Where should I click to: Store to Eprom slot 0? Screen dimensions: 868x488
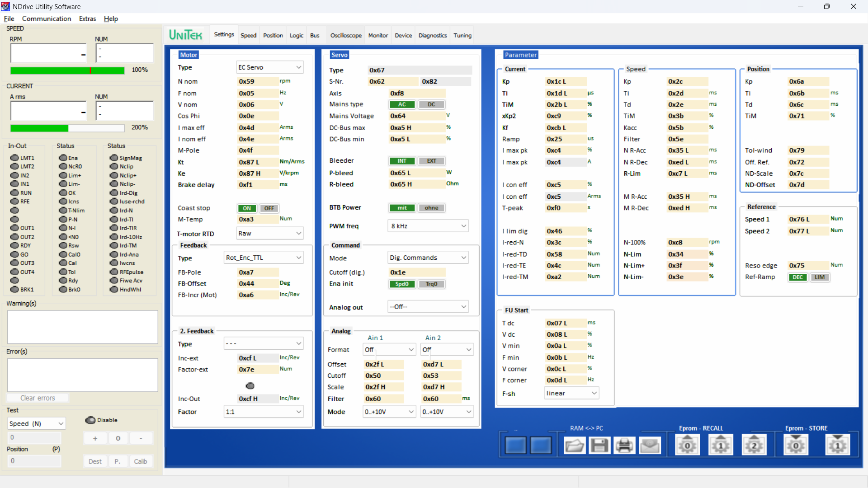(x=796, y=446)
